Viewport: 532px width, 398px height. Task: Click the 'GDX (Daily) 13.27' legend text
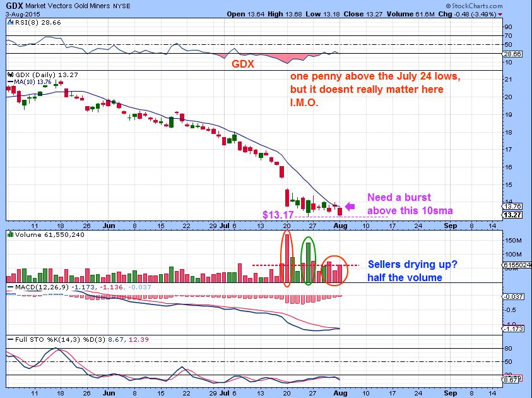click(x=47, y=75)
